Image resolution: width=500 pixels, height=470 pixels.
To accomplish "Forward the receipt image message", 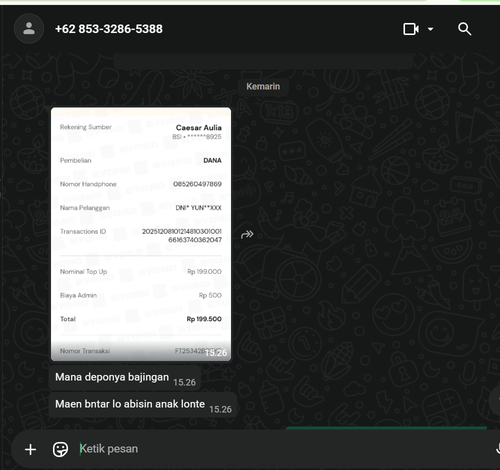I will pyautogui.click(x=247, y=235).
